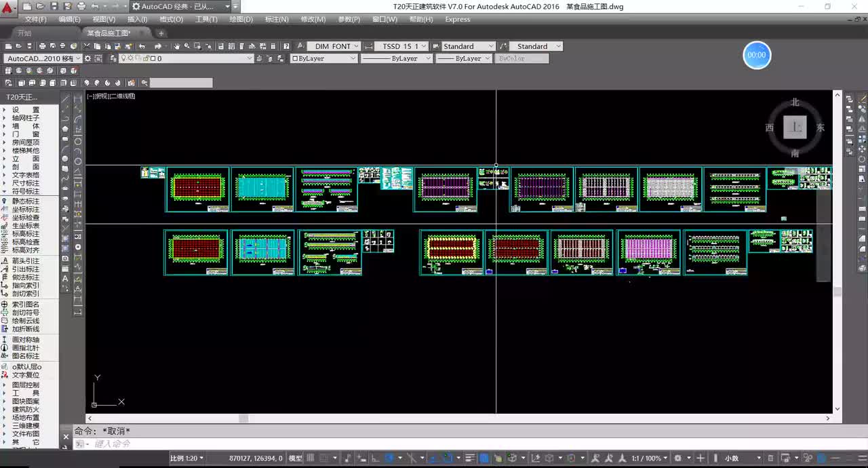This screenshot has height=468, width=868.
Task: Open the 绘图(D) menu
Action: point(241,19)
